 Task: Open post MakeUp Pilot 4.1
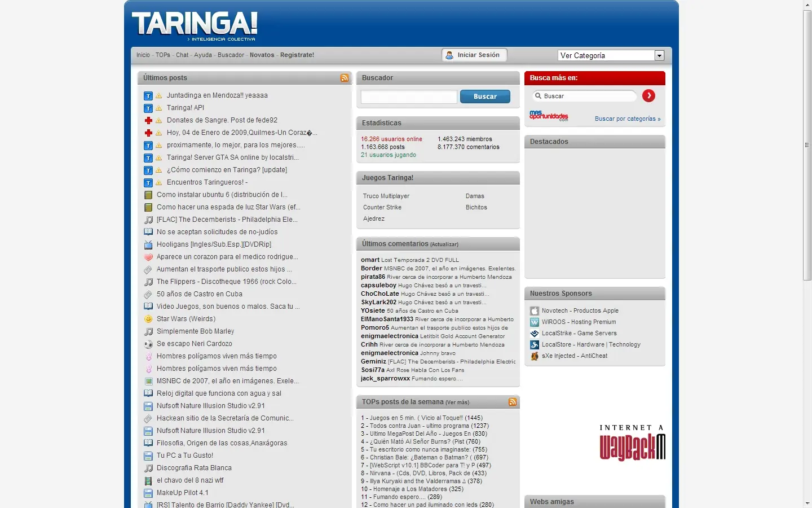[183, 493]
